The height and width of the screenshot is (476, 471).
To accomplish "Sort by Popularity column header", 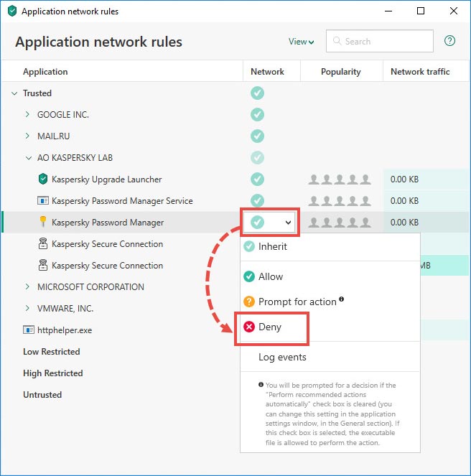I will [x=341, y=72].
